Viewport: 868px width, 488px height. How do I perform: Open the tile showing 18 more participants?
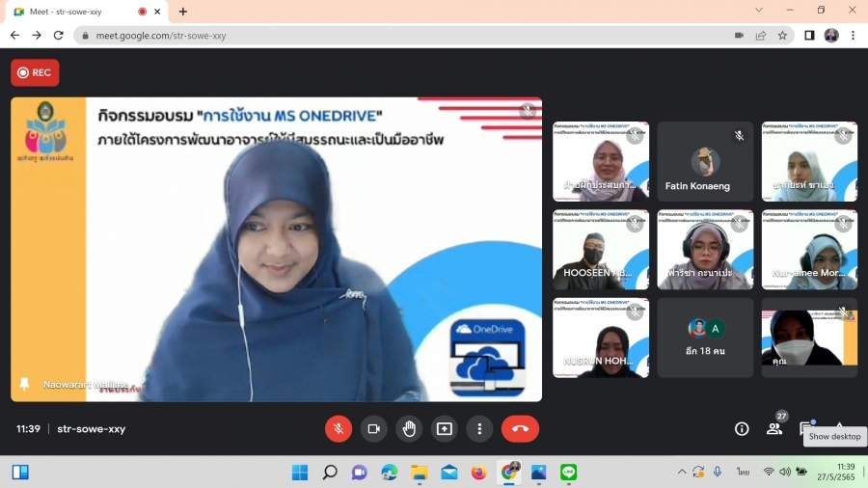tap(705, 338)
